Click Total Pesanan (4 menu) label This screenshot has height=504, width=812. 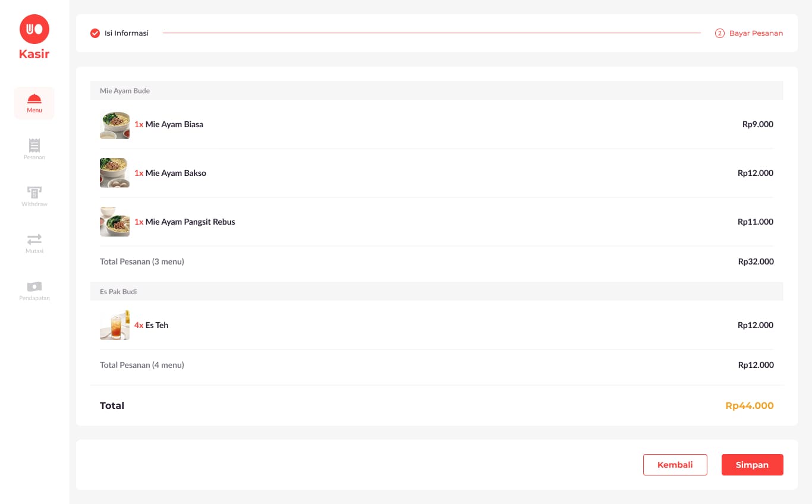[x=142, y=365]
